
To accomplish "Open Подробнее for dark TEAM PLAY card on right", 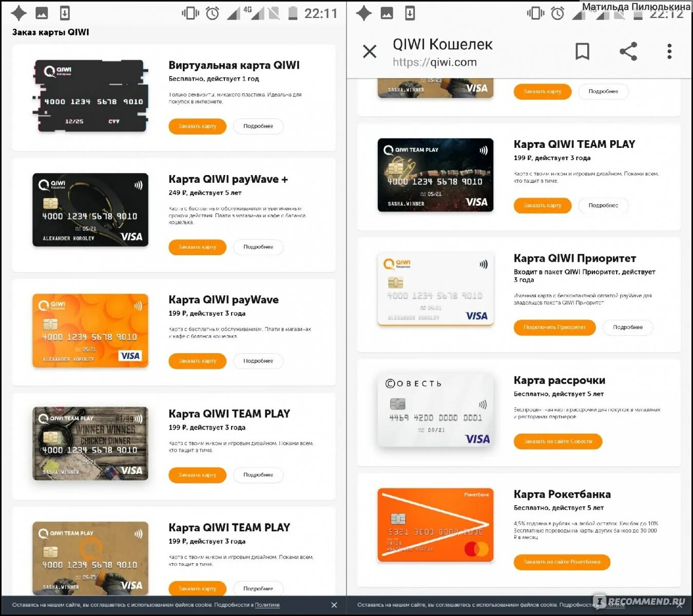I will pos(603,205).
